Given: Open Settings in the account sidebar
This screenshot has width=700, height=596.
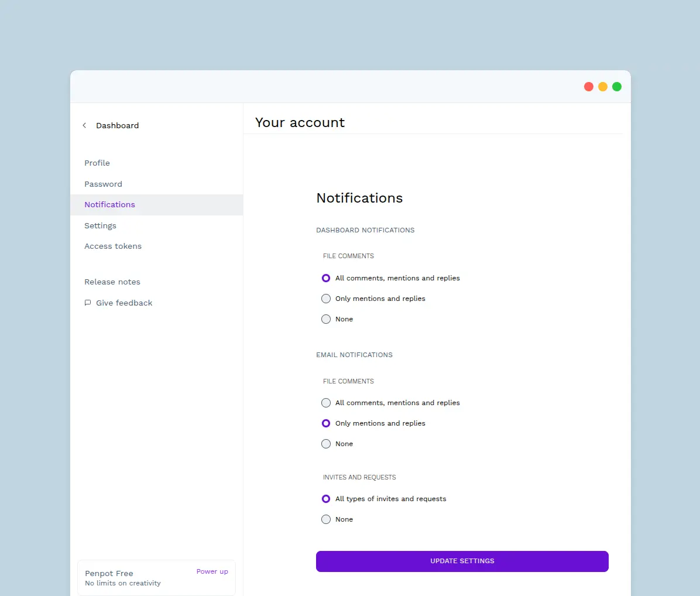Looking at the screenshot, I should point(100,226).
